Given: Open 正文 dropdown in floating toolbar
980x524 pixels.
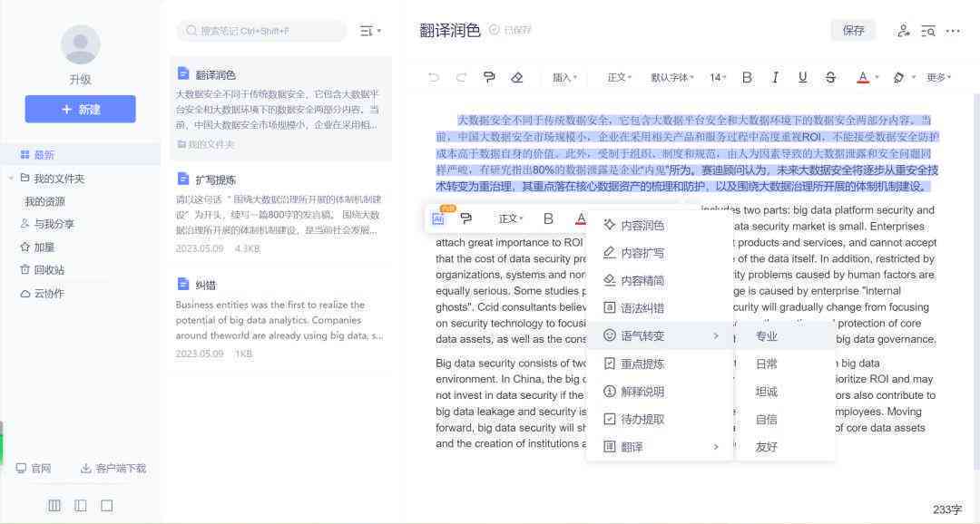Looking at the screenshot, I should [x=511, y=218].
